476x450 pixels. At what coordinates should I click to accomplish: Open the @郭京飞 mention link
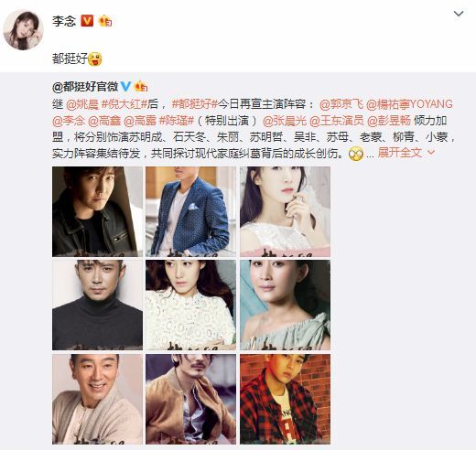pyautogui.click(x=341, y=104)
